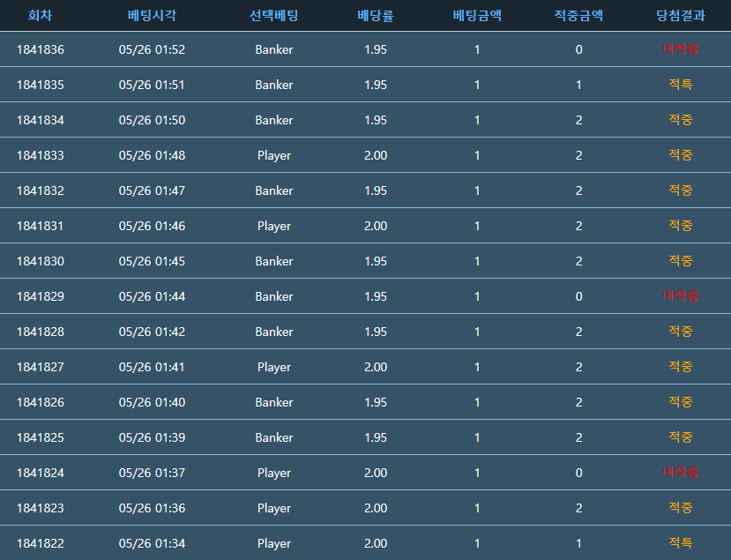Click odds 2.00 in round 1841833 row
Image resolution: width=731 pixels, height=560 pixels.
(376, 155)
